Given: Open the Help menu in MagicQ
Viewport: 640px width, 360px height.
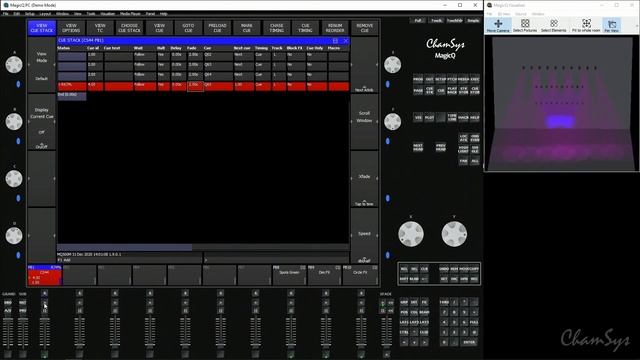Looking at the screenshot, I should click(163, 14).
